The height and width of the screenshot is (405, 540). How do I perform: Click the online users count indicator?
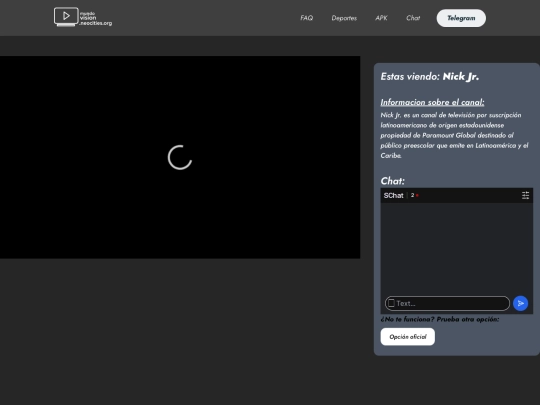pos(414,195)
